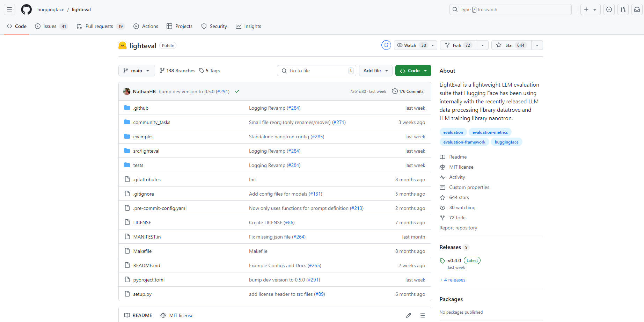Open the 176 Commits history link
Viewport: 644px width, 322px height.
[x=408, y=92]
